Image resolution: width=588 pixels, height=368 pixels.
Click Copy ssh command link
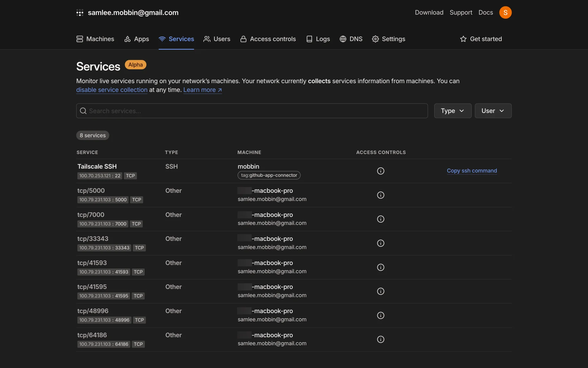pos(472,171)
